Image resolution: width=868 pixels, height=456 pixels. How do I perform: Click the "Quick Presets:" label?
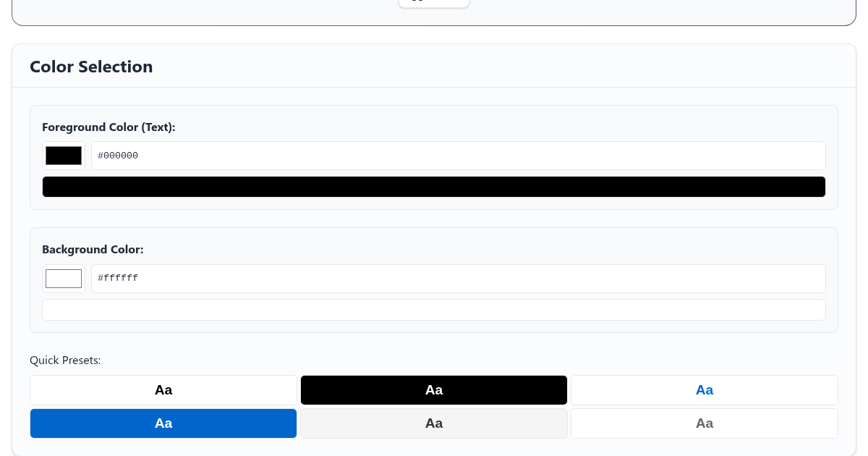pyautogui.click(x=65, y=360)
